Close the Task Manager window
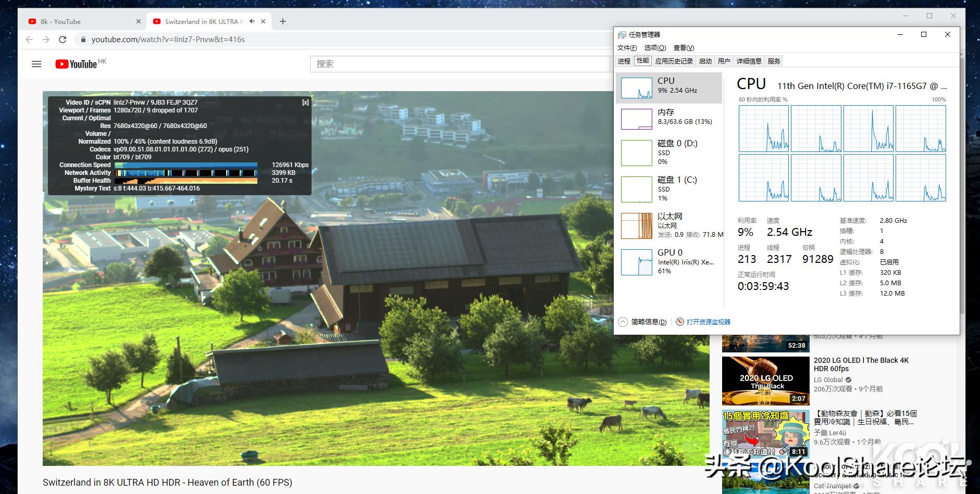The height and width of the screenshot is (494, 980). [x=948, y=34]
